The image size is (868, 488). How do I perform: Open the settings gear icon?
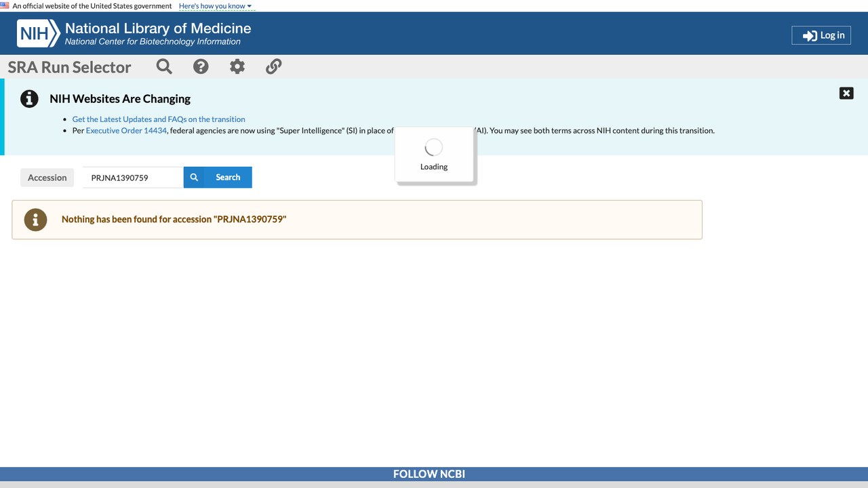click(237, 66)
